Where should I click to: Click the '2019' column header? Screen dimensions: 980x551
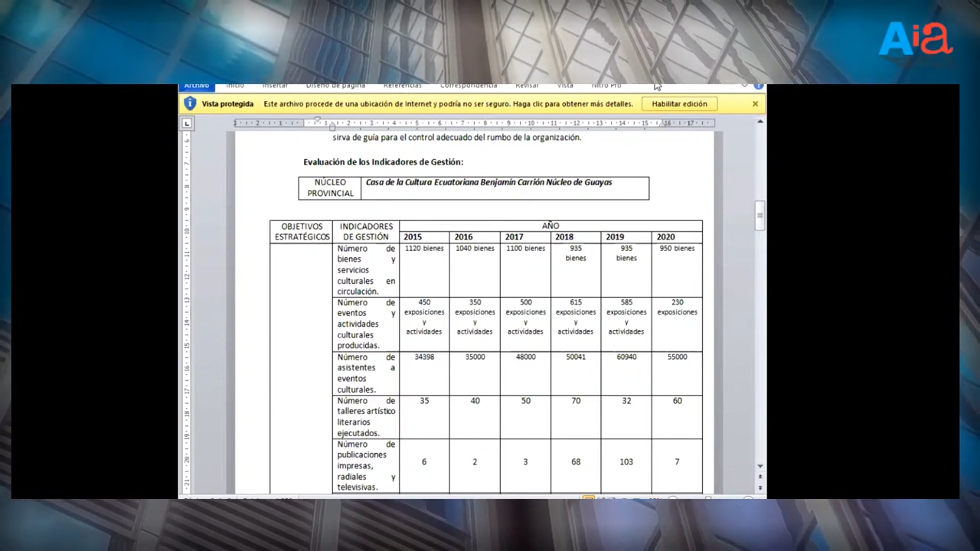coord(626,237)
